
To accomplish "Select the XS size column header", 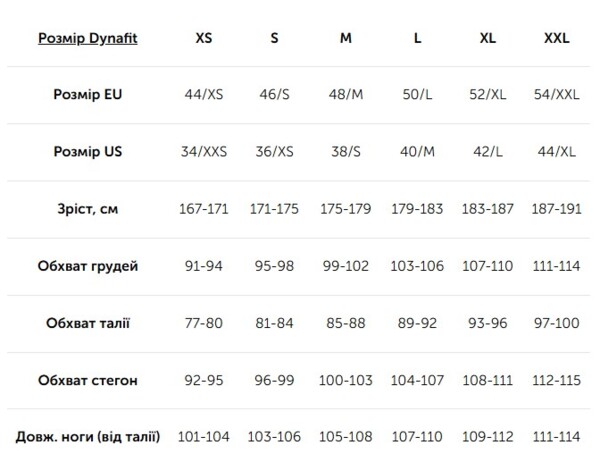I will 204,38.
